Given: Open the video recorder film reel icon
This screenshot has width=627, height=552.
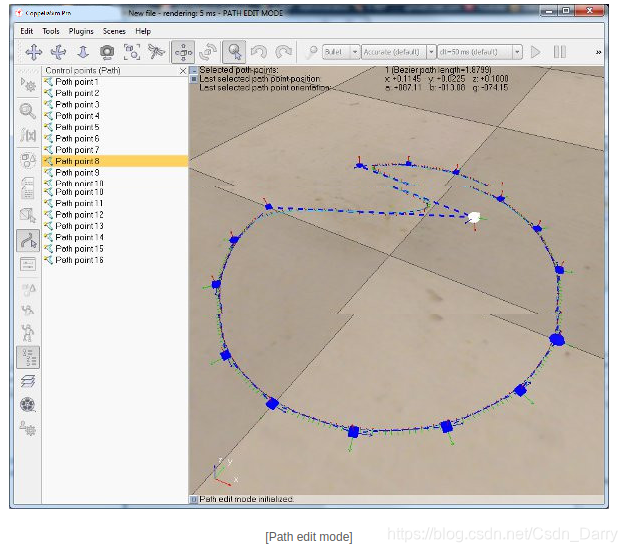Looking at the screenshot, I should click(x=28, y=404).
